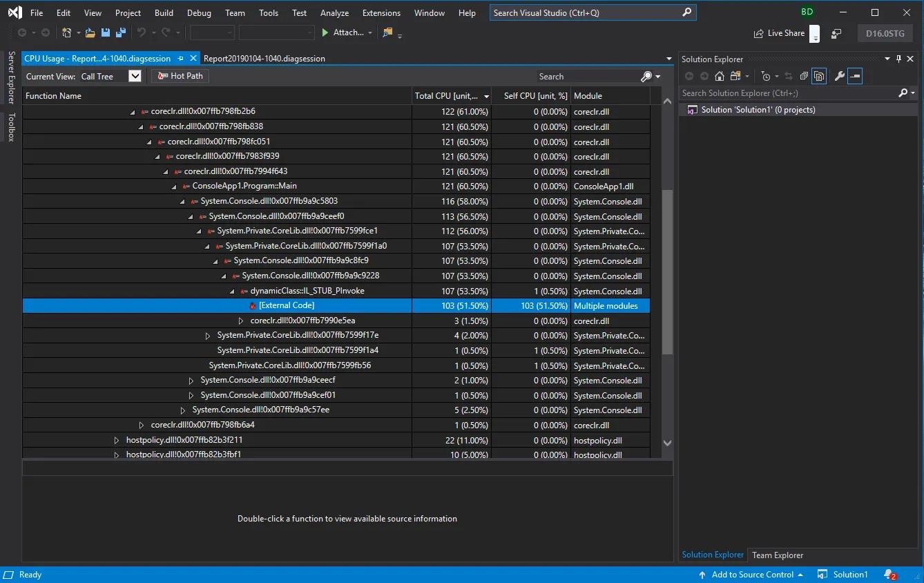Image resolution: width=924 pixels, height=583 pixels.
Task: Click the Send Feedback person icon
Action: [x=837, y=33]
